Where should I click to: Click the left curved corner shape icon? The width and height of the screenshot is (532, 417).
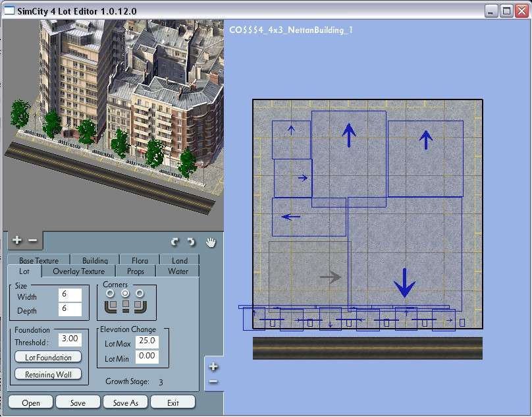click(111, 306)
